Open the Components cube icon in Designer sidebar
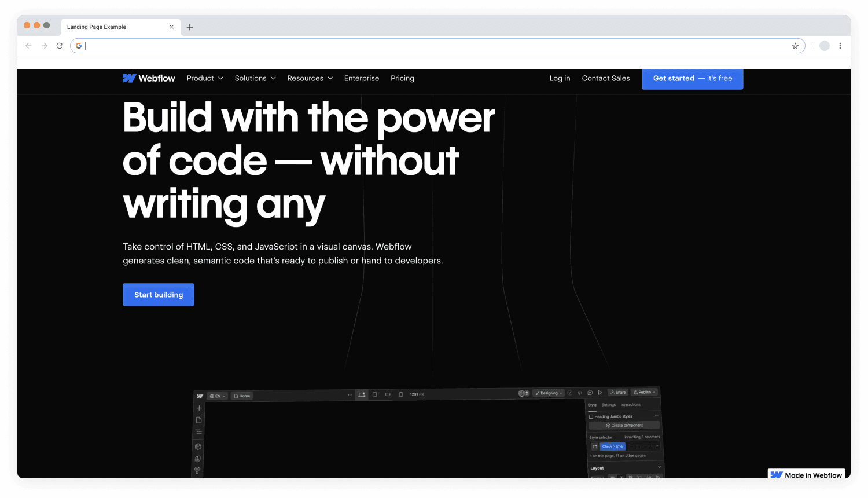Screen dimensions: 868x498 coord(198,446)
